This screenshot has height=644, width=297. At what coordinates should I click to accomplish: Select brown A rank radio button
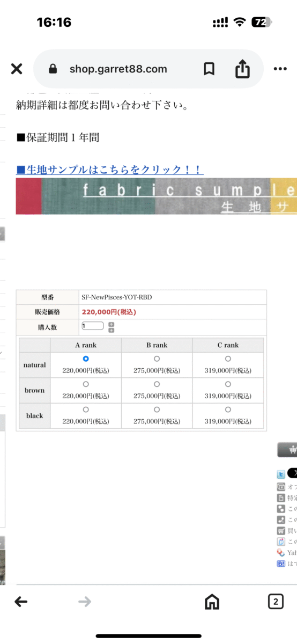86,384
